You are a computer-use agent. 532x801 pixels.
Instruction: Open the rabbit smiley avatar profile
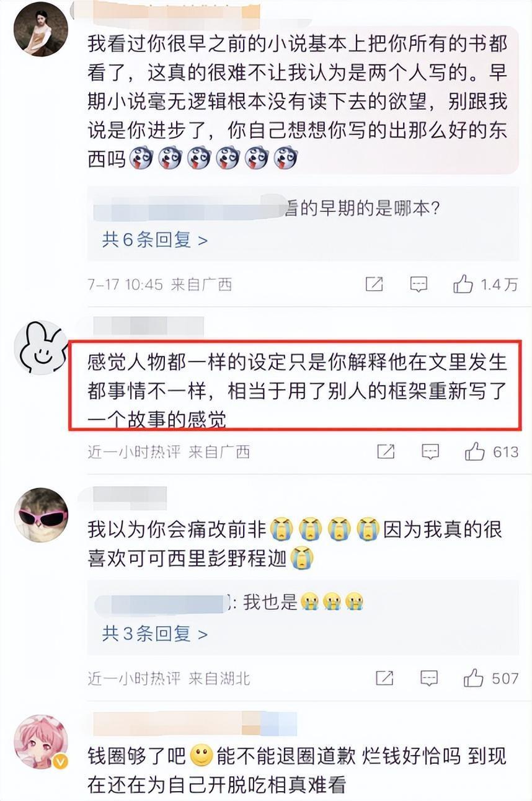tap(41, 348)
